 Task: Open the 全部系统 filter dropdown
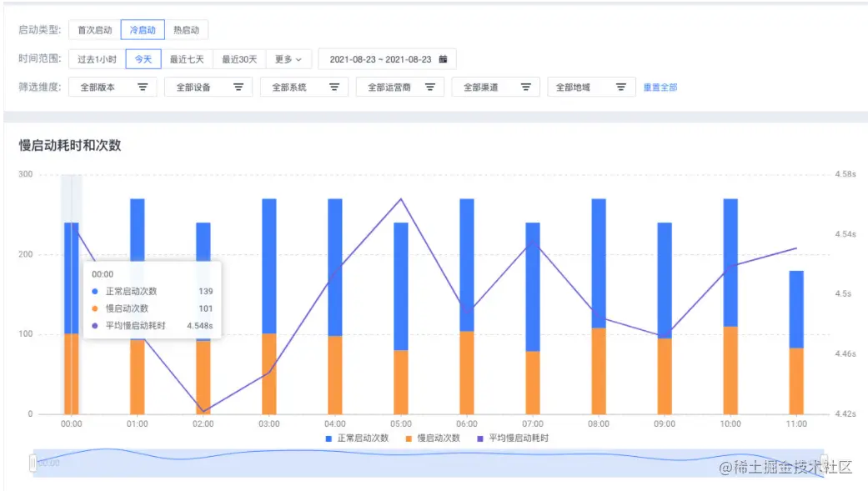point(304,87)
